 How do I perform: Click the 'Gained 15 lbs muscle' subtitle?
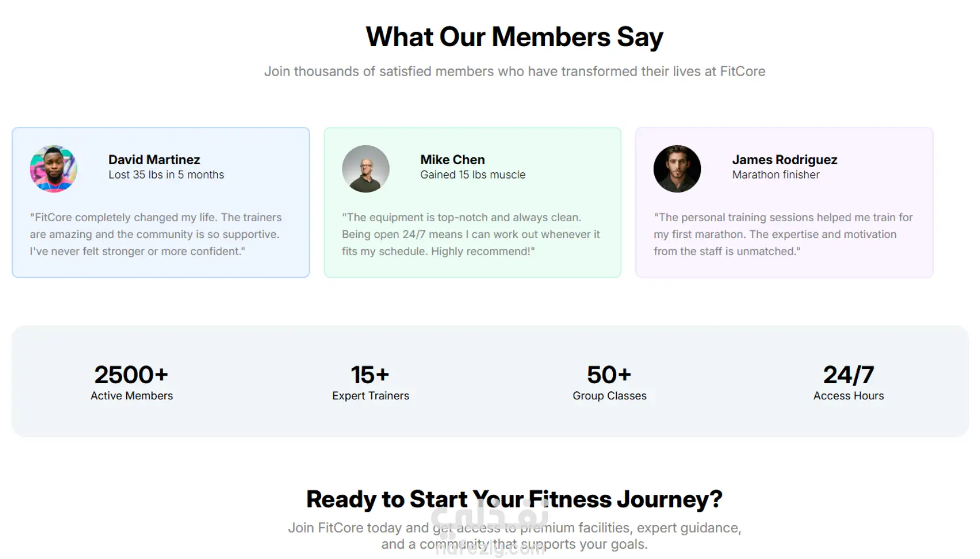[473, 175]
